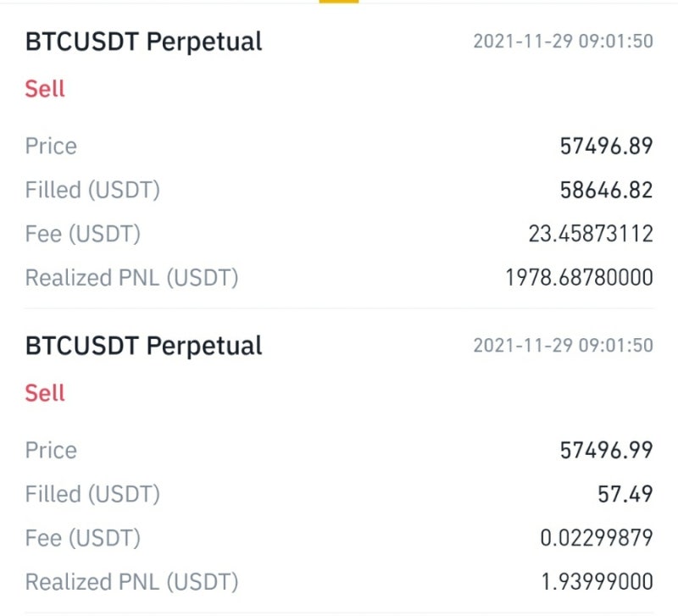Tap fee value 23.45873112
Viewport: 678px width, 616px height.
[591, 233]
